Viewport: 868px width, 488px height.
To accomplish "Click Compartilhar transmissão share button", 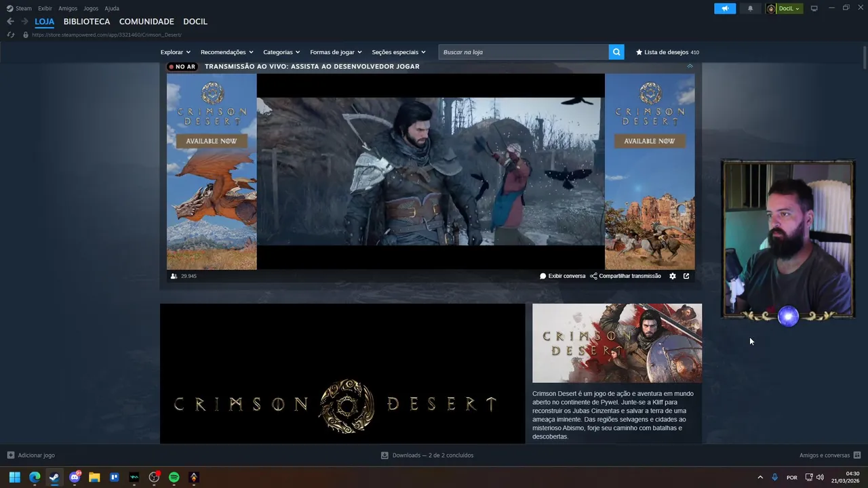I will (x=625, y=277).
